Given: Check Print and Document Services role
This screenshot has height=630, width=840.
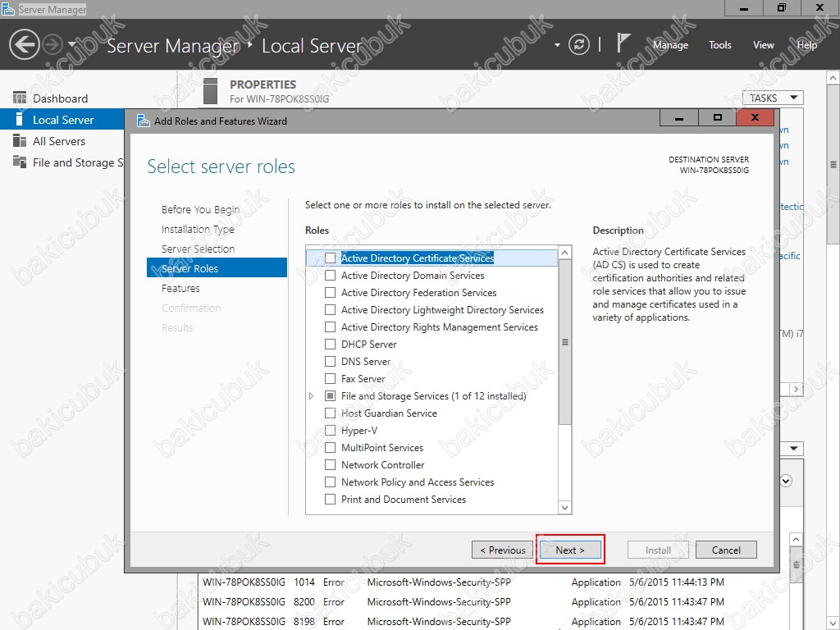Looking at the screenshot, I should click(x=330, y=500).
